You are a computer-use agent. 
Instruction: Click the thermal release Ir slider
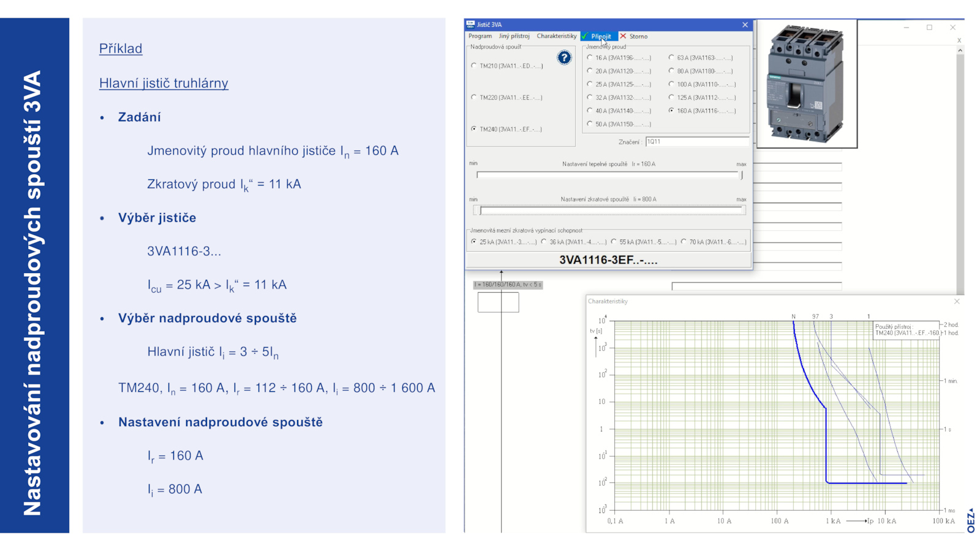(x=609, y=175)
